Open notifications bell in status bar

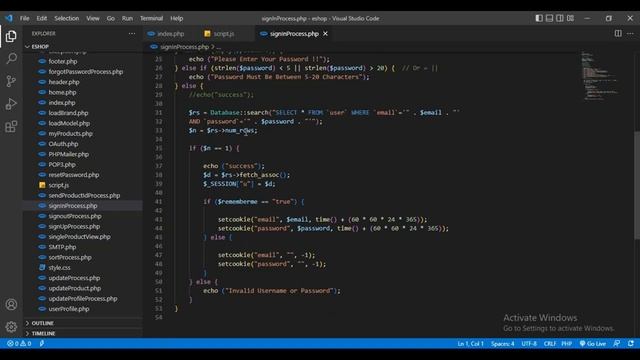[631, 344]
